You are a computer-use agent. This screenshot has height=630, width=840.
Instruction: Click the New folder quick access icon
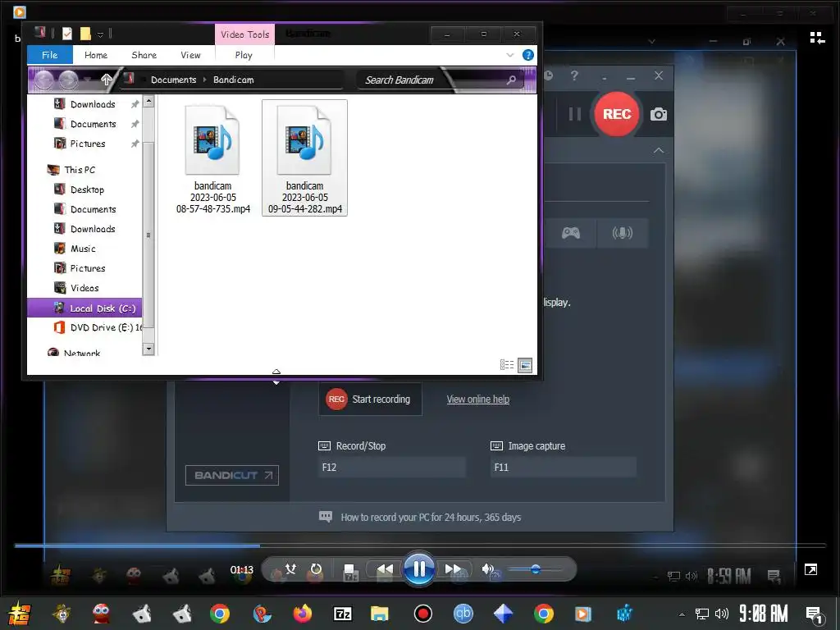pyautogui.click(x=85, y=34)
